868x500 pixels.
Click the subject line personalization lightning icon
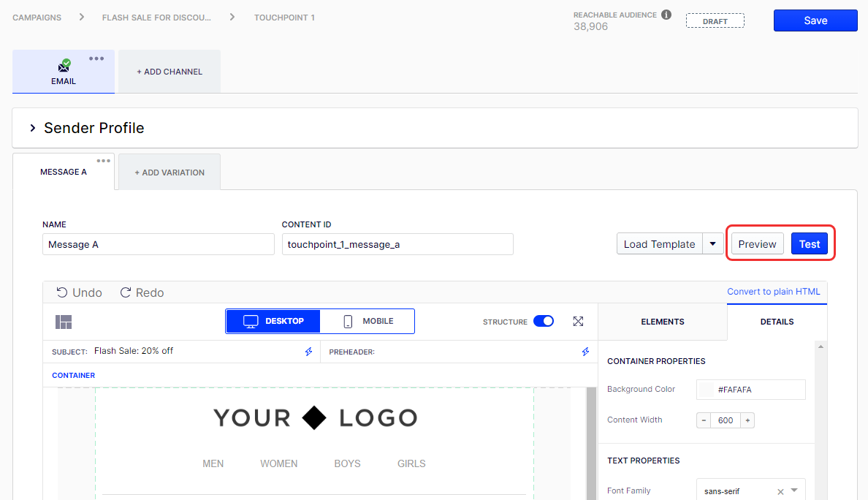[x=309, y=352]
